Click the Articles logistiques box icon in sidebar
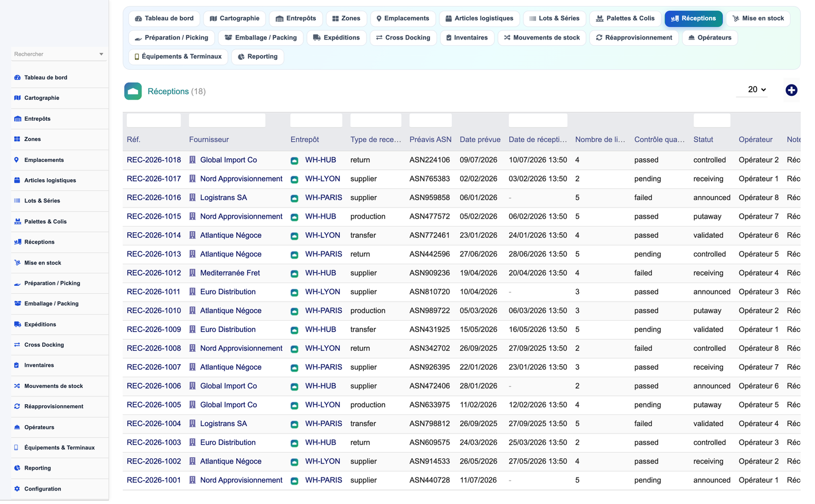The image size is (815, 504). tap(17, 180)
